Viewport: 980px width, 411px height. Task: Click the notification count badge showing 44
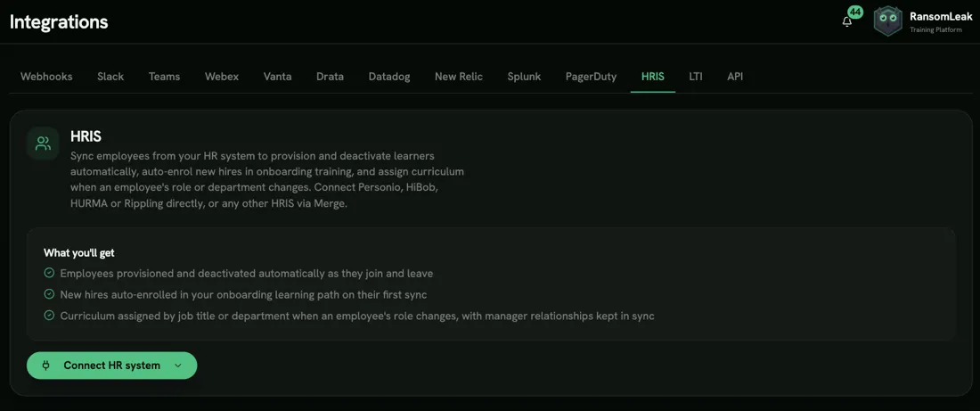pyautogui.click(x=855, y=12)
